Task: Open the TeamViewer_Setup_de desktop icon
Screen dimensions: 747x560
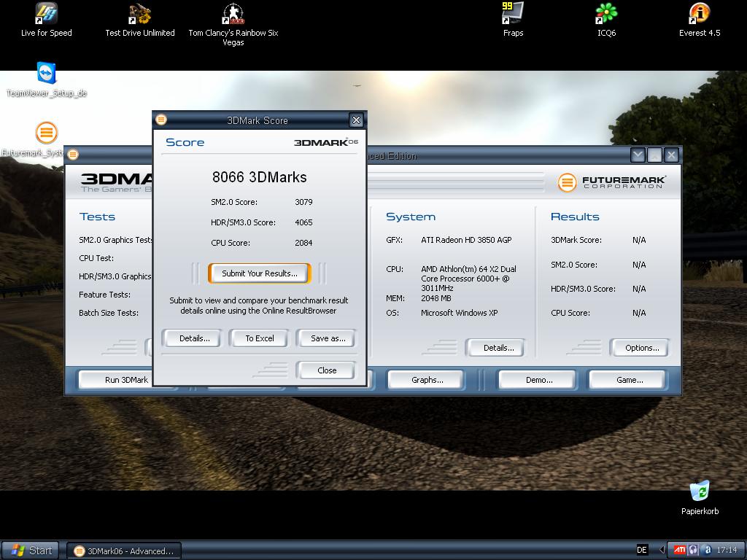Action: [x=46, y=79]
